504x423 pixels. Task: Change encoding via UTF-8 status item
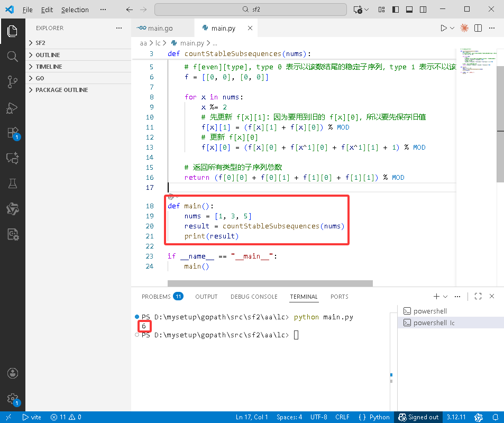point(318,417)
